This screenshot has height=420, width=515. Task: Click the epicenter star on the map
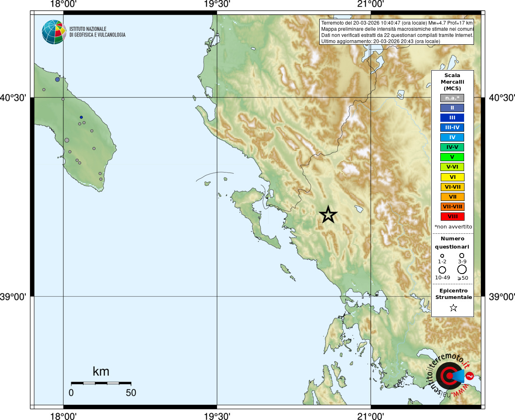[328, 215]
